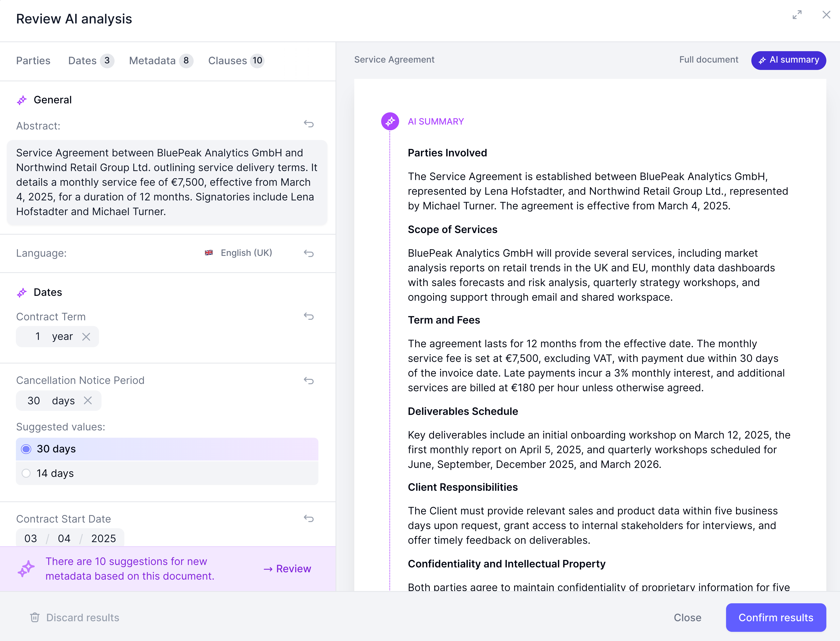Click the UK flag next to English (UK)
840x641 pixels.
pyautogui.click(x=209, y=253)
